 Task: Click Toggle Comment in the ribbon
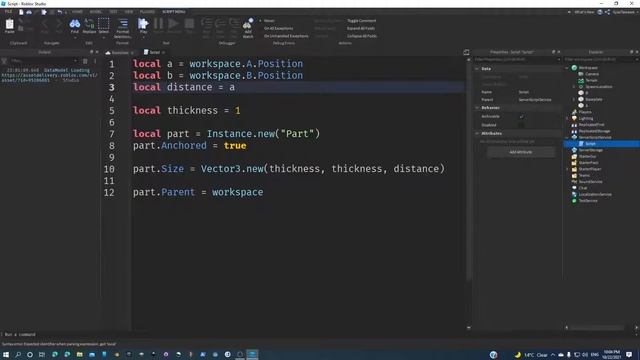click(362, 20)
